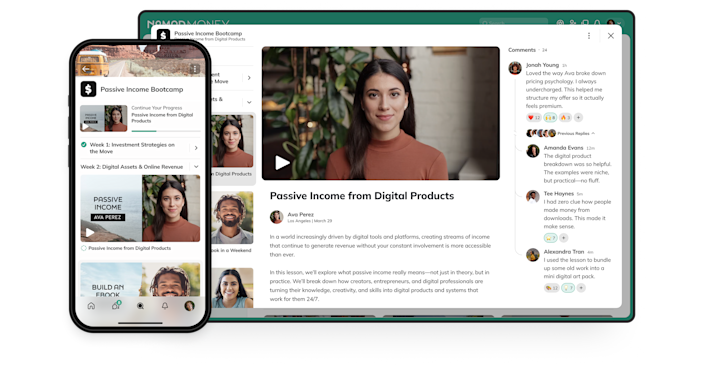The image size is (720, 365).
Task: Toggle the reaction with count 12 on Alexandra Tran's comment
Action: pyautogui.click(x=551, y=288)
